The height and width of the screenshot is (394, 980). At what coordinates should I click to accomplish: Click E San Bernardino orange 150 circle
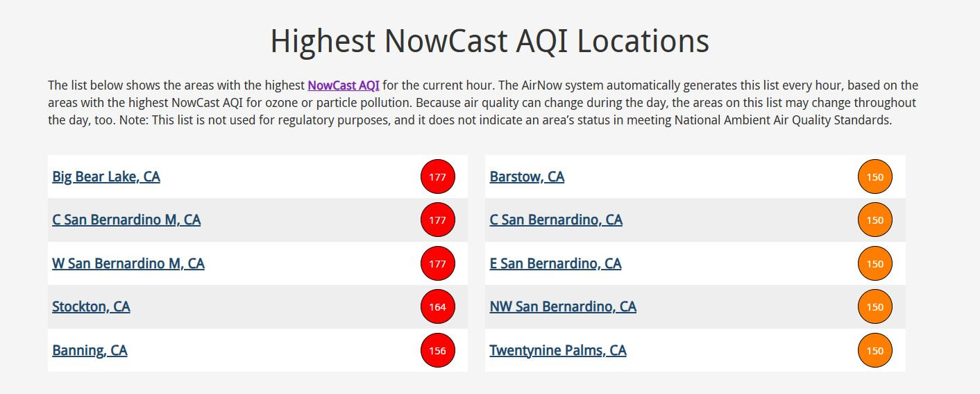pyautogui.click(x=875, y=263)
